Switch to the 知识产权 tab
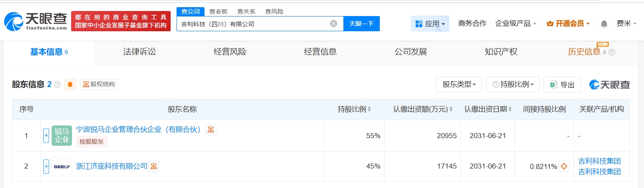 click(501, 52)
